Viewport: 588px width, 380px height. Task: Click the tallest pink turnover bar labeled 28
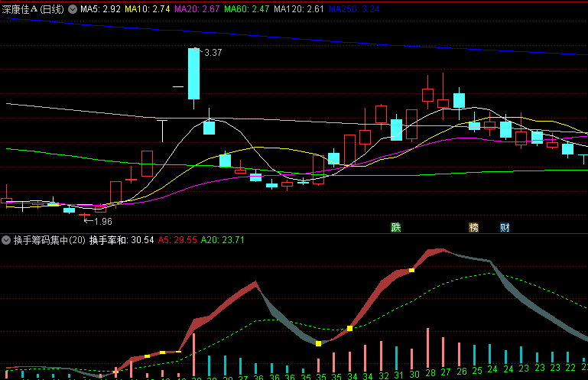click(x=427, y=348)
